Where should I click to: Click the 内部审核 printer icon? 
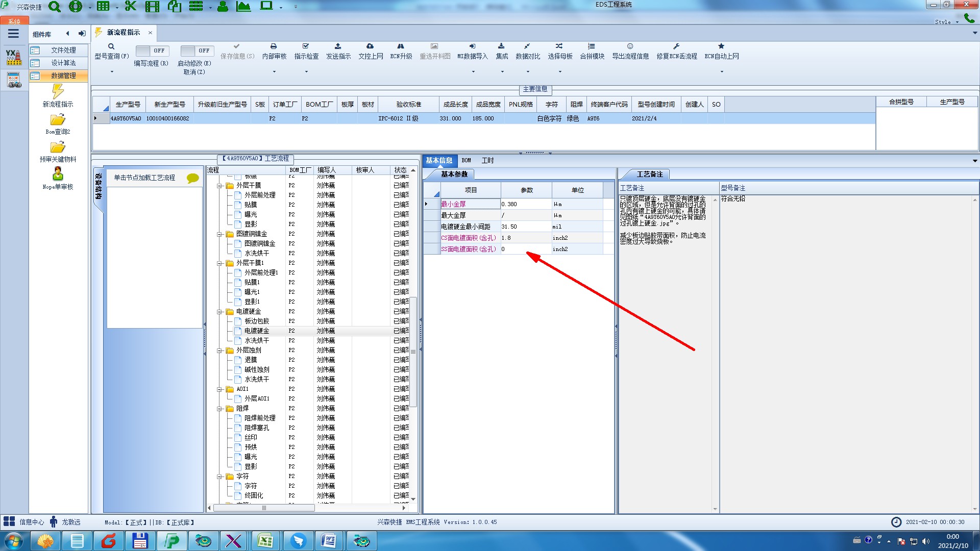tap(274, 46)
